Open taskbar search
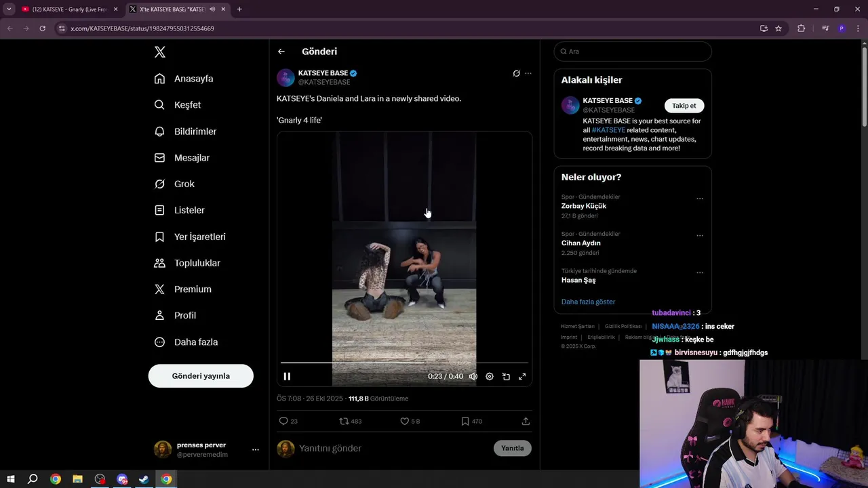The width and height of the screenshot is (868, 488). click(x=33, y=479)
